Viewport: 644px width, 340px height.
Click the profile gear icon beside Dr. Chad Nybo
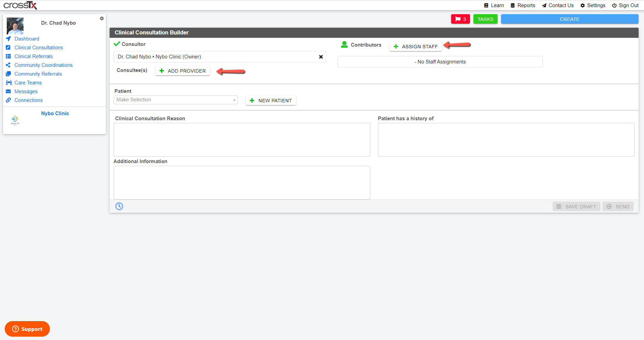point(102,19)
